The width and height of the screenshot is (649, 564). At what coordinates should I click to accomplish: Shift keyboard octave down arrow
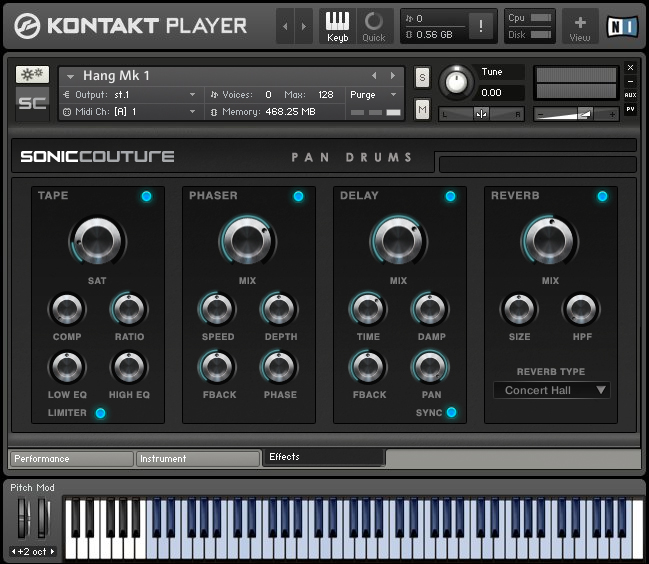(14, 552)
